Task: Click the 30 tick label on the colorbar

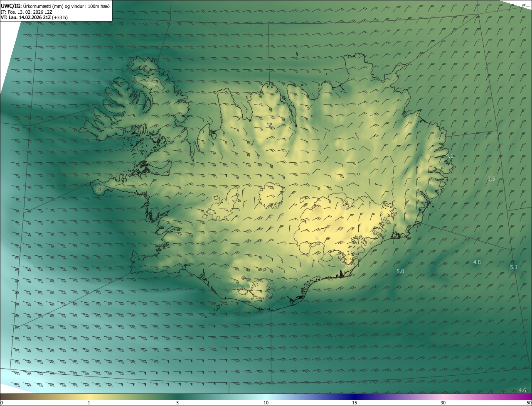Action: (443, 403)
